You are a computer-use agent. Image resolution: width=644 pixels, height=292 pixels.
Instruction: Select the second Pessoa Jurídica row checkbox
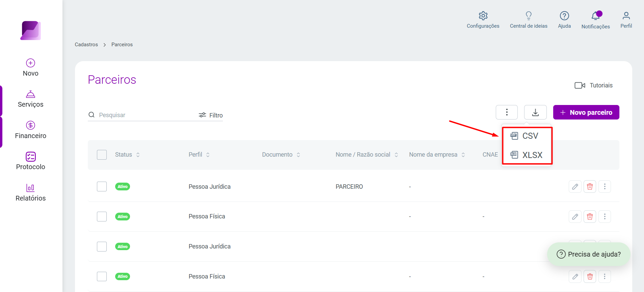102,246
